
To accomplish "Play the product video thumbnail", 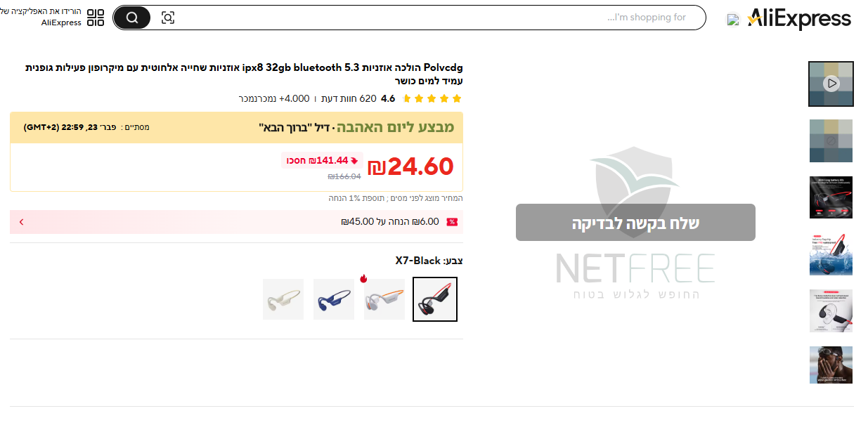I will pyautogui.click(x=831, y=84).
